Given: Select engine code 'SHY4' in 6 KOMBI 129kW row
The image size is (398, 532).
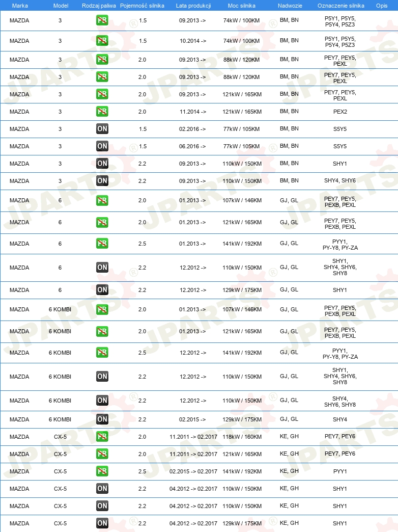Looking at the screenshot, I should point(340,419).
